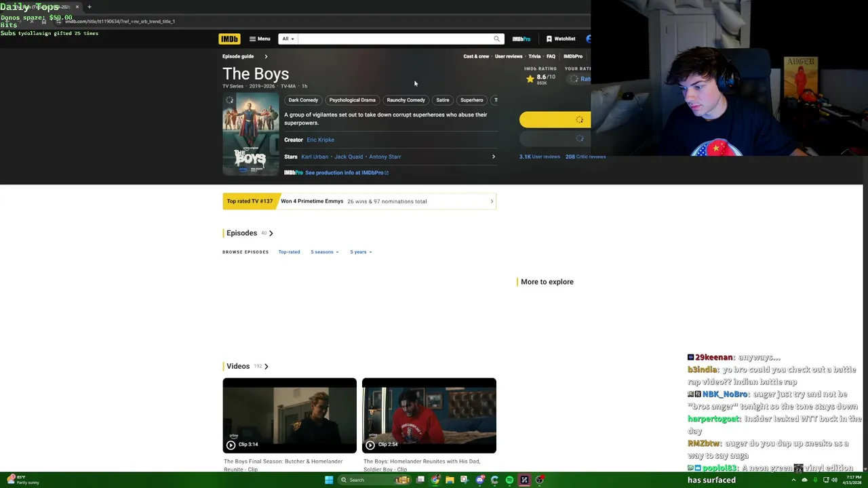This screenshot has height=488, width=868.
Task: Open the Watchlist
Action: pyautogui.click(x=561, y=39)
